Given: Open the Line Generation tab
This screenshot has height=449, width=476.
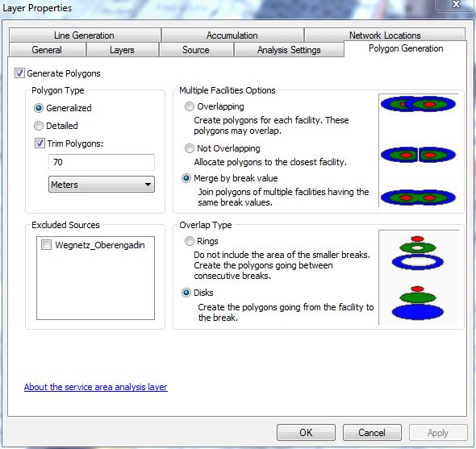Looking at the screenshot, I should coord(84,35).
